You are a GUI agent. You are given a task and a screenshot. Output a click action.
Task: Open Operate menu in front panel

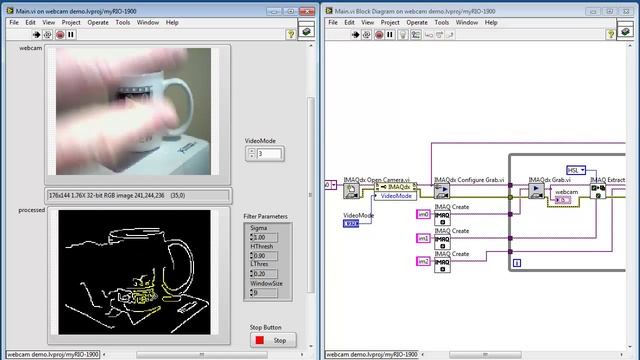98,22
